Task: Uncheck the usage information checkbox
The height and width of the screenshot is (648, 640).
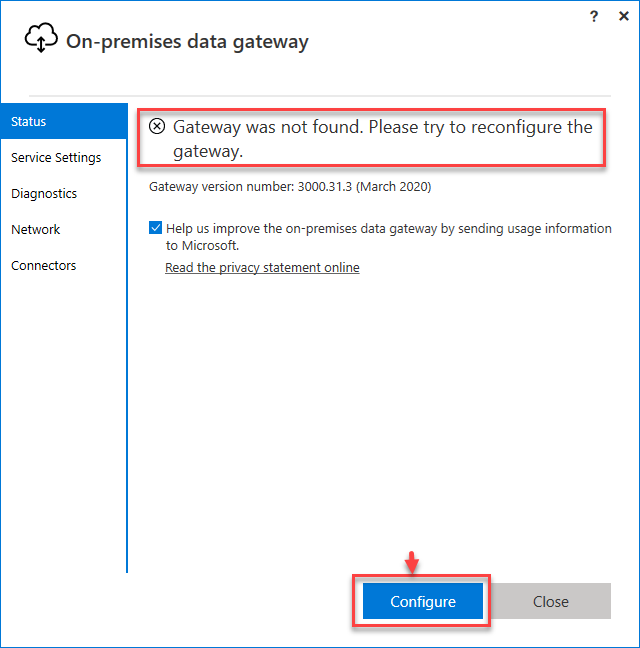Action: pyautogui.click(x=155, y=228)
